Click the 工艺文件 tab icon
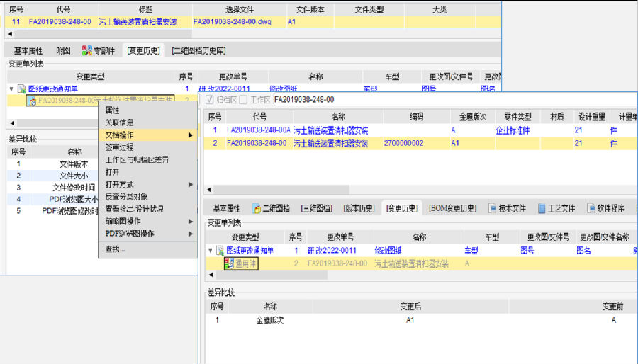This screenshot has height=364, width=638. pos(542,208)
